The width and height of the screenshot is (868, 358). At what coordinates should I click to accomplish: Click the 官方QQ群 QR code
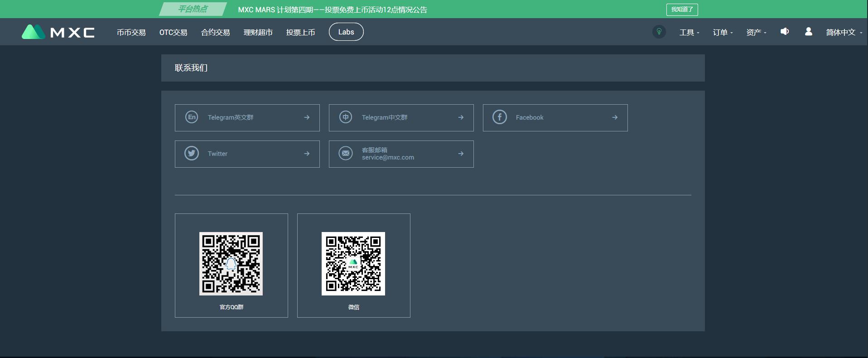point(231,264)
